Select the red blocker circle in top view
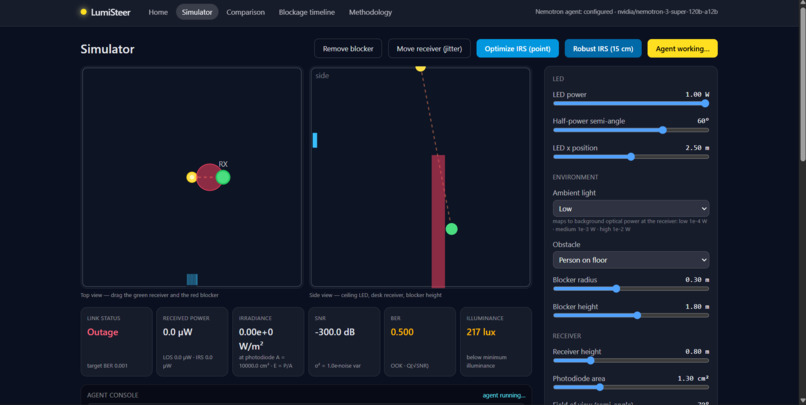 click(x=209, y=177)
